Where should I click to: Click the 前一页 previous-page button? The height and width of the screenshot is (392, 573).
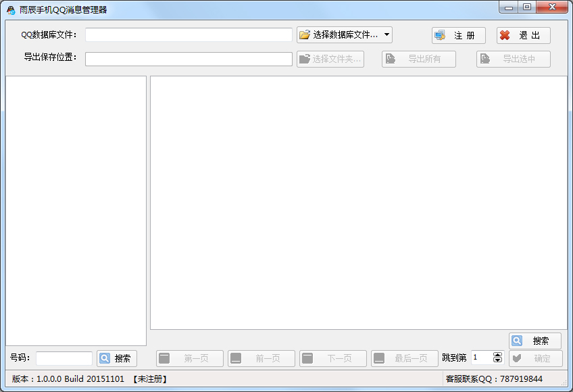(261, 358)
